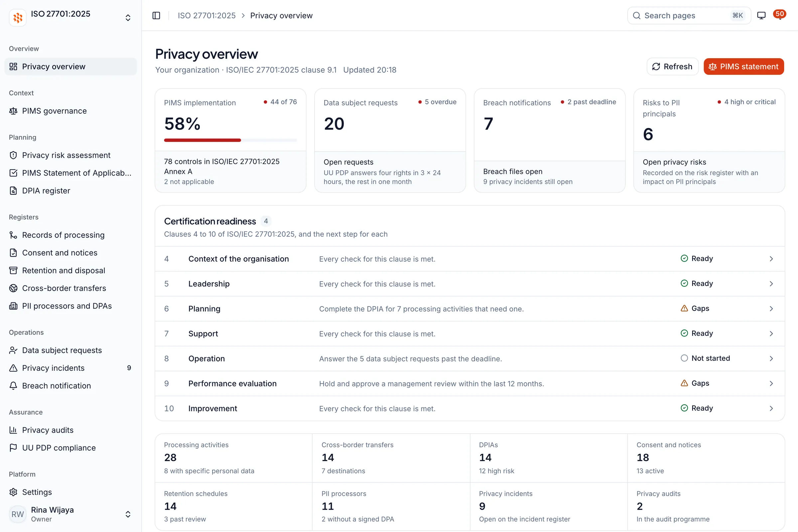Click 'Ready' status on Support row
The image size is (798, 532).
pos(697,333)
